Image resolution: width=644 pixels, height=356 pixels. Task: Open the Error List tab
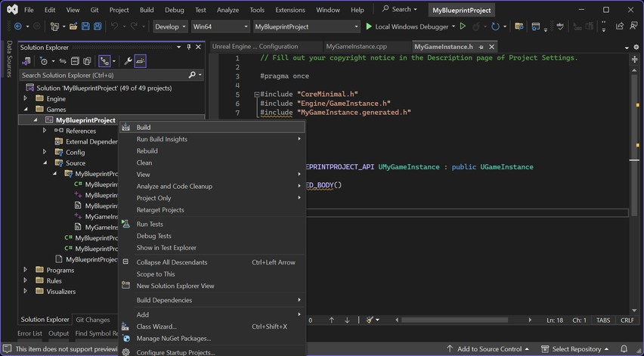[29, 333]
